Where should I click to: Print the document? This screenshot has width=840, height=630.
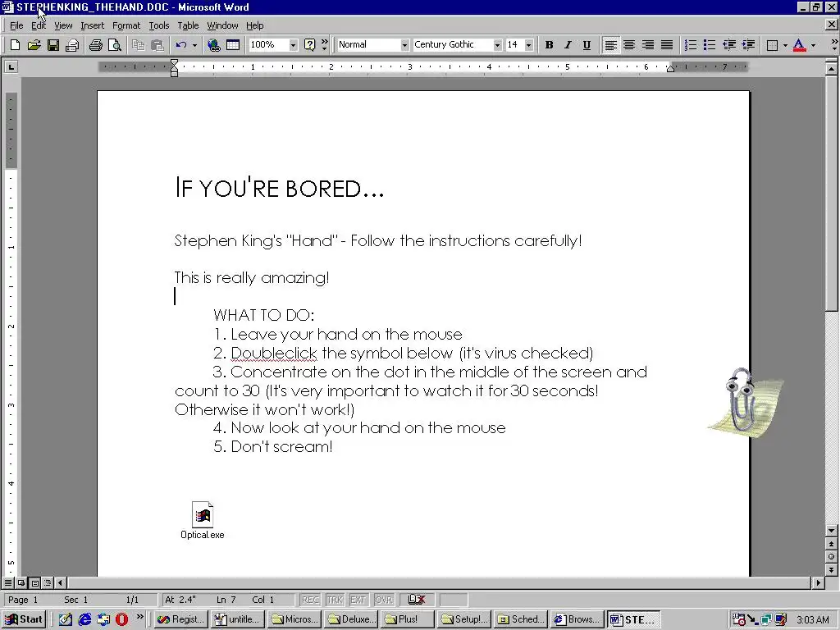tap(96, 45)
